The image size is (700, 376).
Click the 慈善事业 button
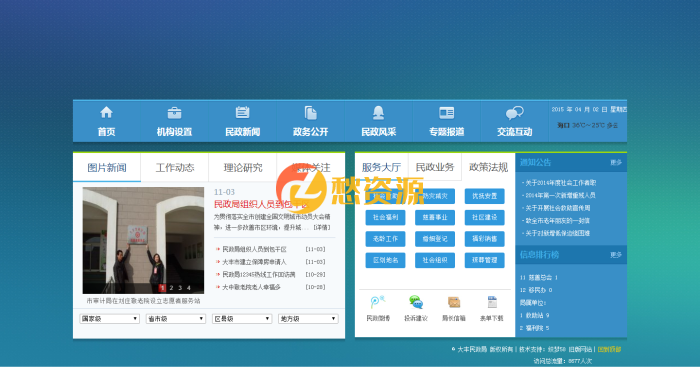point(435,217)
